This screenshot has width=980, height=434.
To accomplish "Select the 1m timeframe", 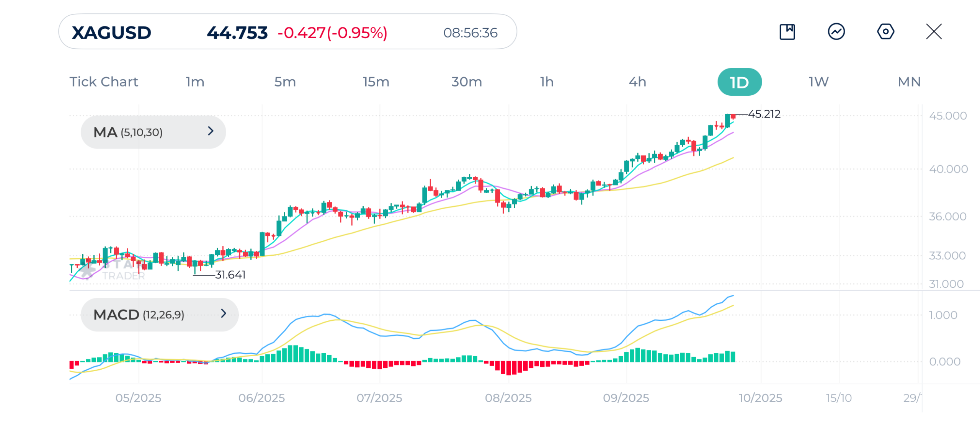I will tap(195, 82).
